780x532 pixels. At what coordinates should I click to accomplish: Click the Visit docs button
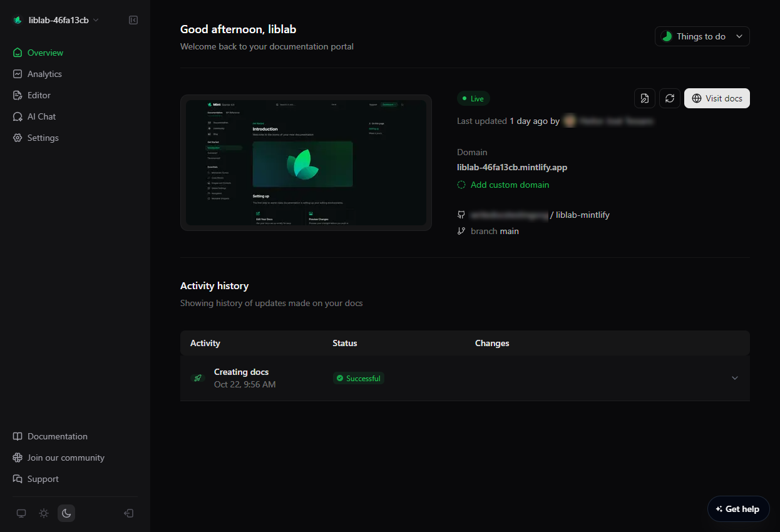(x=717, y=98)
